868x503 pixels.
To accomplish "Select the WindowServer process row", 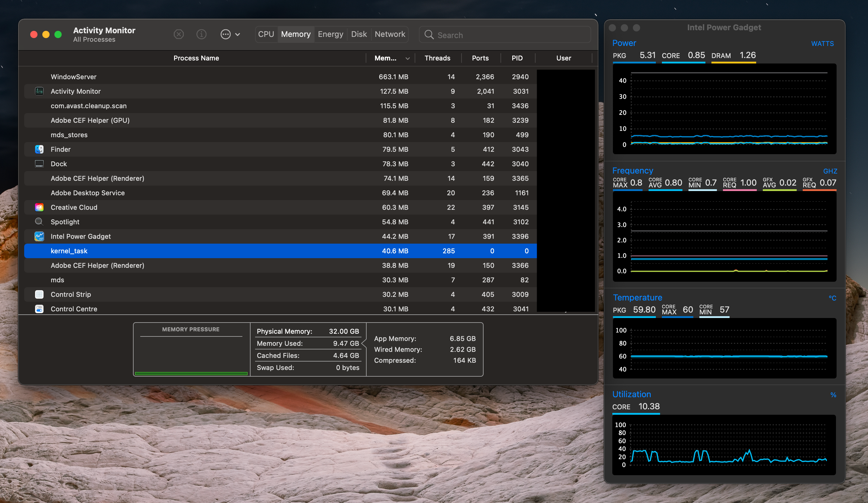I will click(x=207, y=77).
